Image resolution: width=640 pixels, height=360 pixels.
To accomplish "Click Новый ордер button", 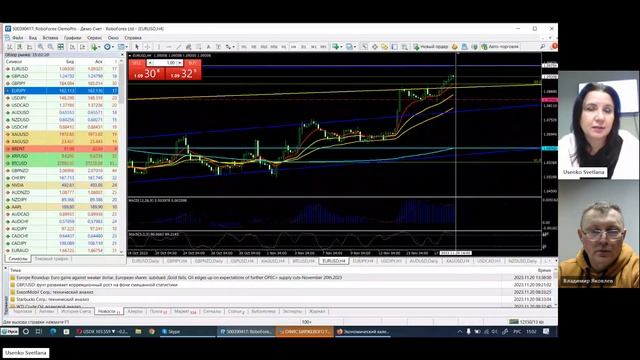I will 430,47.
